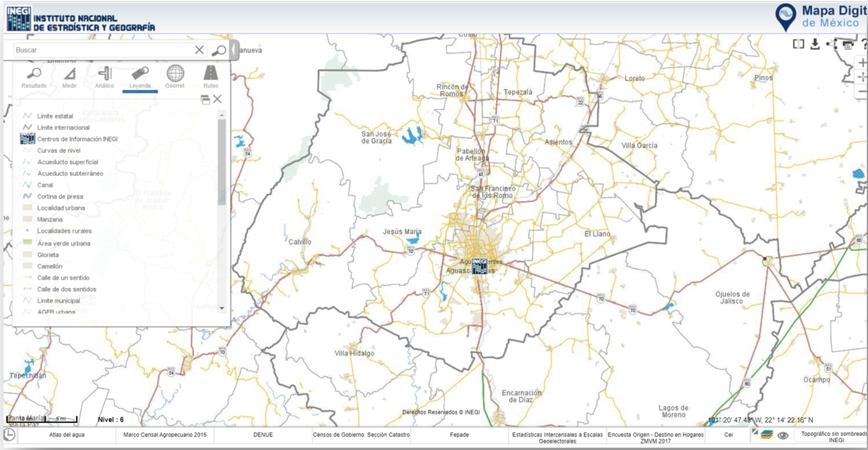Viewport: 868px width, 450px height.
Task: Zoom in with the plus button
Action: [862, 63]
